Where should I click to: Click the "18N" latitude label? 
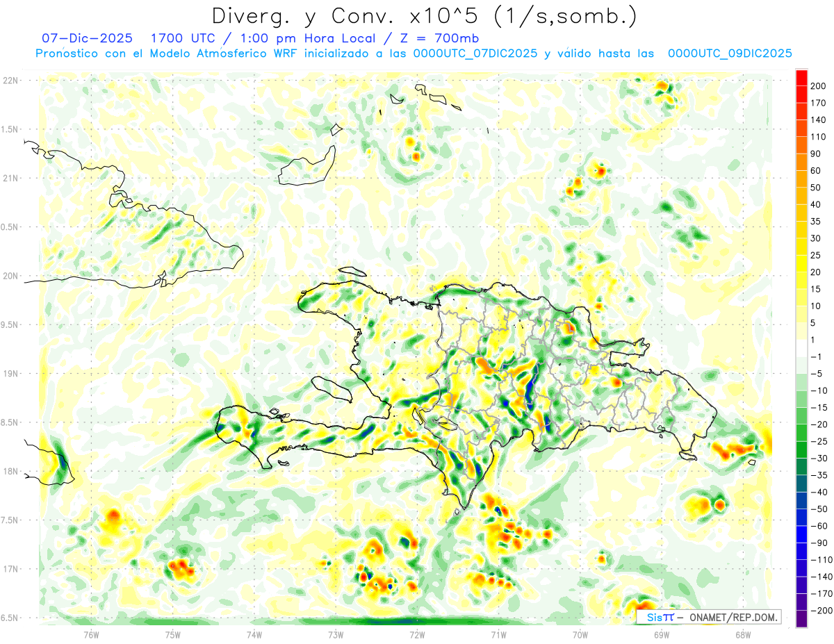click(x=10, y=471)
